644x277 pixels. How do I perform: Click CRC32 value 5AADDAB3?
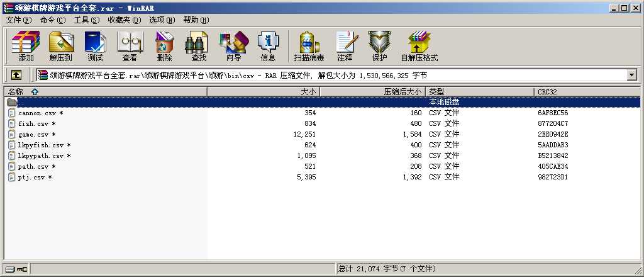(553, 145)
